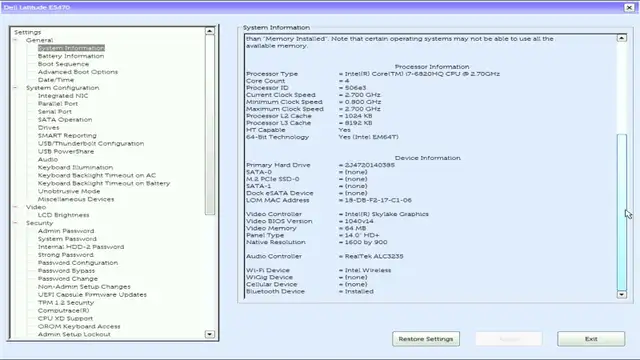The image size is (640, 360).
Task: Select Admin Setup Lockout item
Action: click(x=74, y=334)
